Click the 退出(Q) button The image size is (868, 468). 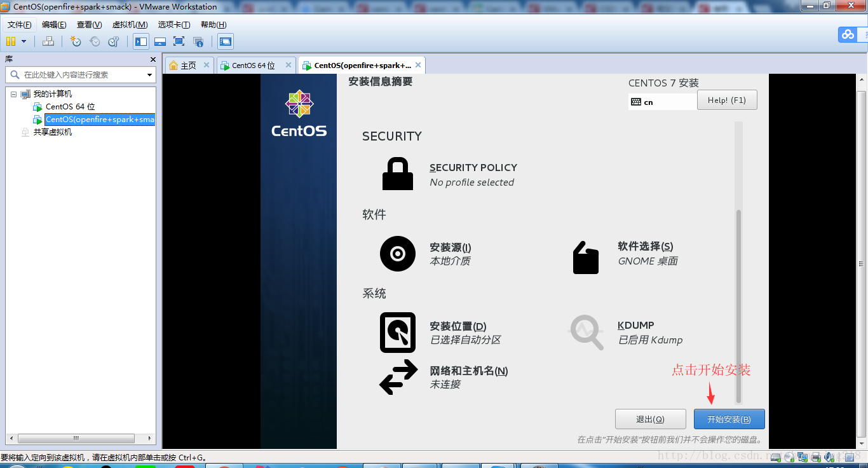650,419
